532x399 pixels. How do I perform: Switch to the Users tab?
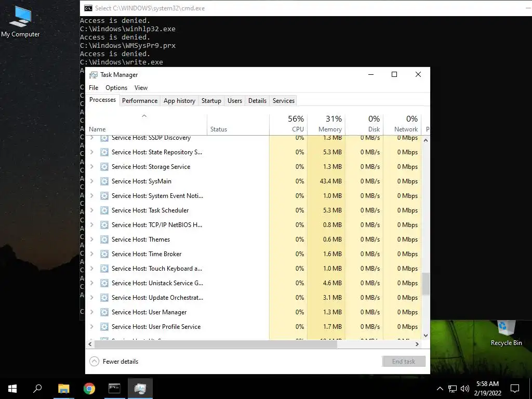coord(235,101)
